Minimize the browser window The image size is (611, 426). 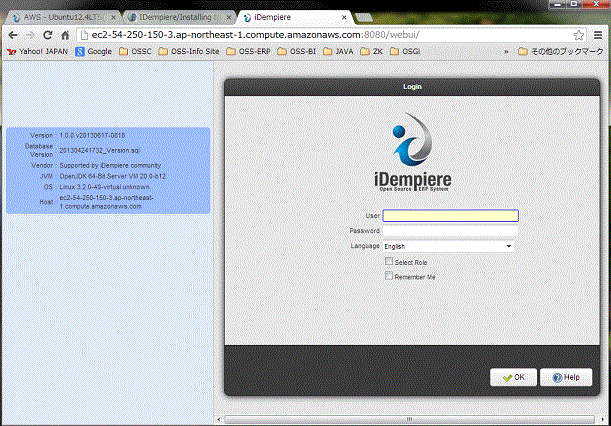point(558,4)
